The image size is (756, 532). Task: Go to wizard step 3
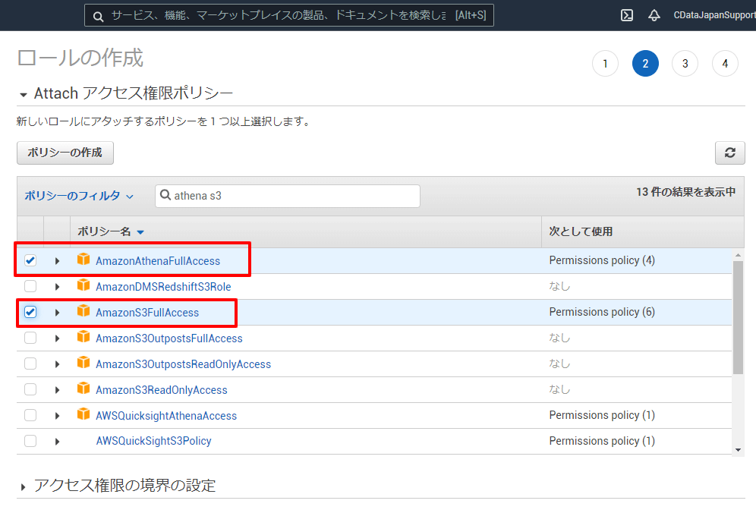685,64
